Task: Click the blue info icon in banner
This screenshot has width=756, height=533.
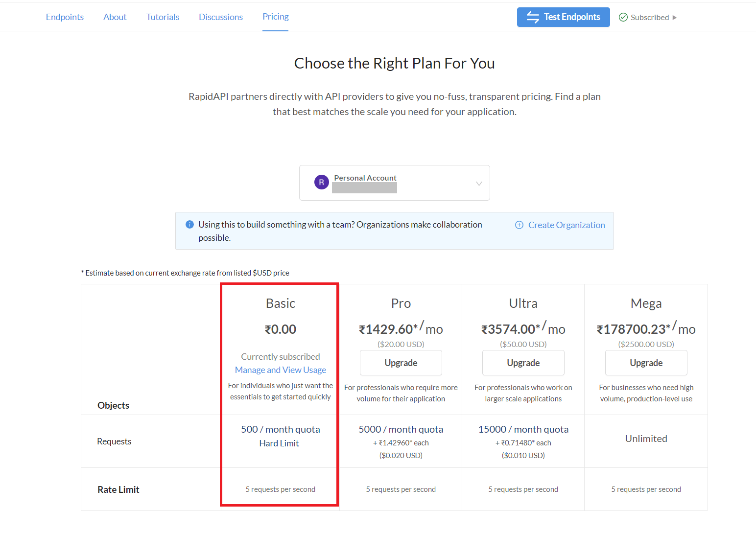Action: click(x=189, y=225)
